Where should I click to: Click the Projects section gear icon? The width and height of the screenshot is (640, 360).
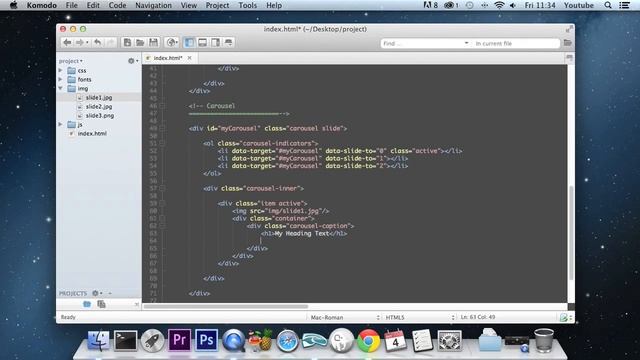97,293
